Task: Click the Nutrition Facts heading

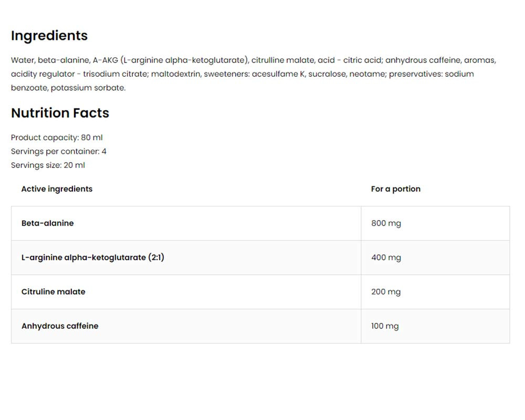Action: click(x=60, y=113)
